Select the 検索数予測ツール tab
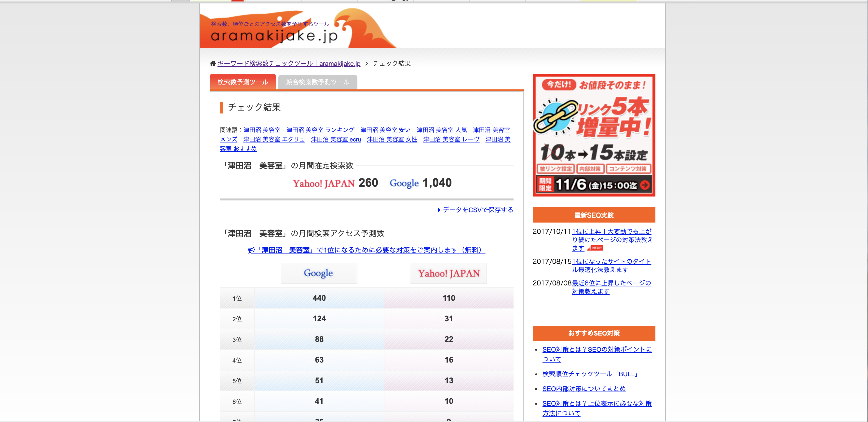The height and width of the screenshot is (422, 868). pos(243,82)
